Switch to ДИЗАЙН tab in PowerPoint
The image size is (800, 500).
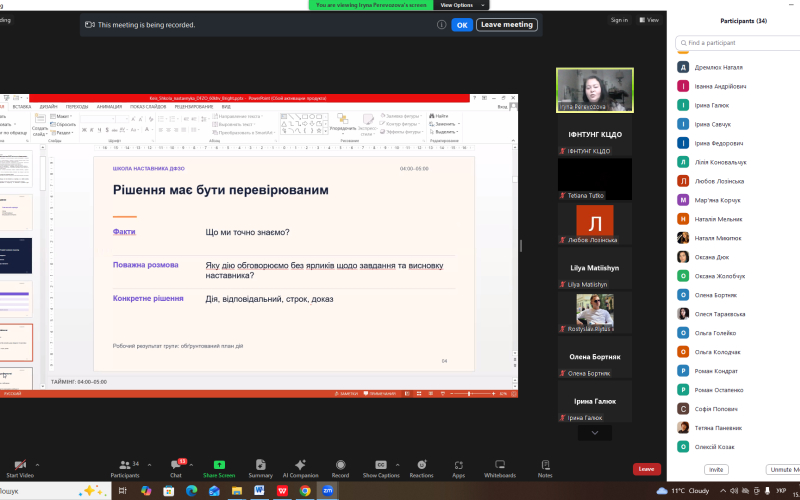(48, 107)
